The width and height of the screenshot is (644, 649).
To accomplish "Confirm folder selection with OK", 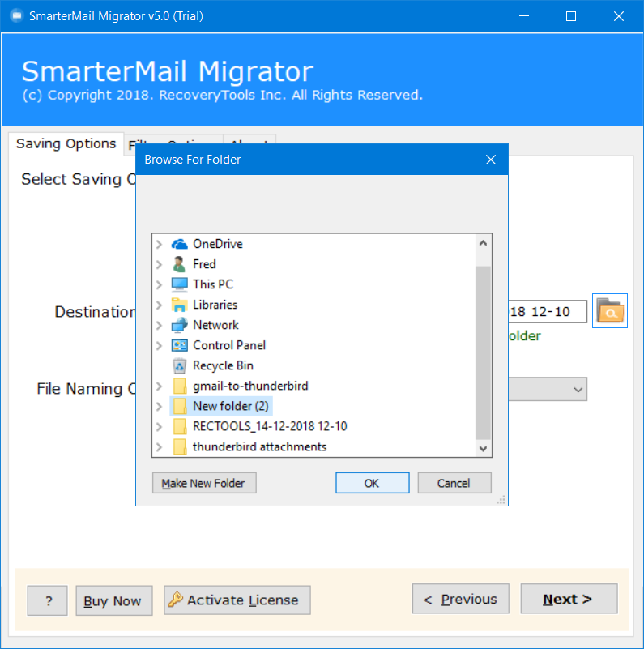I will tap(372, 483).
